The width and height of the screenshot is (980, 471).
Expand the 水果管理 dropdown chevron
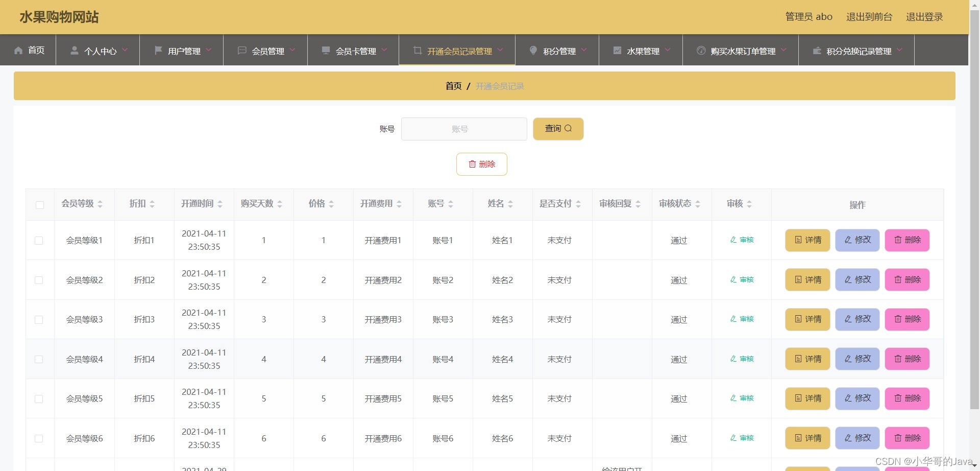pos(668,50)
